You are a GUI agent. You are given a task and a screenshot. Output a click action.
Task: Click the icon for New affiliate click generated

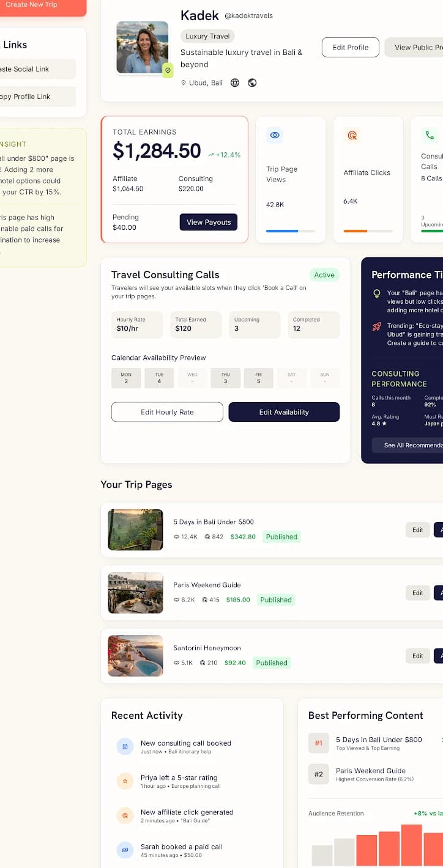tap(125, 815)
